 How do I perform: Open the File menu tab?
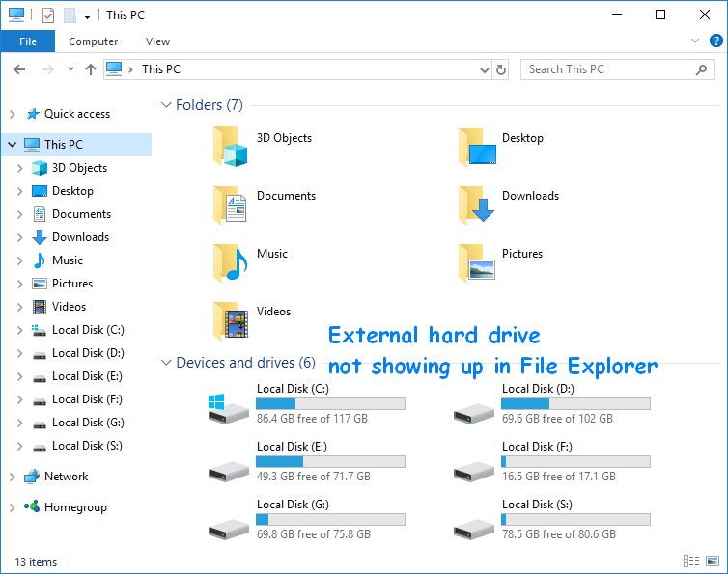[x=28, y=41]
